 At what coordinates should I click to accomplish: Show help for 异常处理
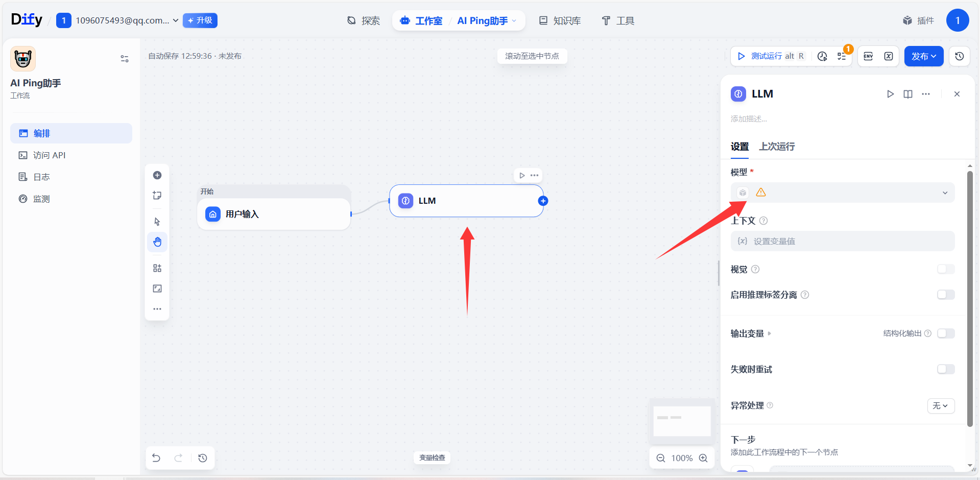coord(770,405)
